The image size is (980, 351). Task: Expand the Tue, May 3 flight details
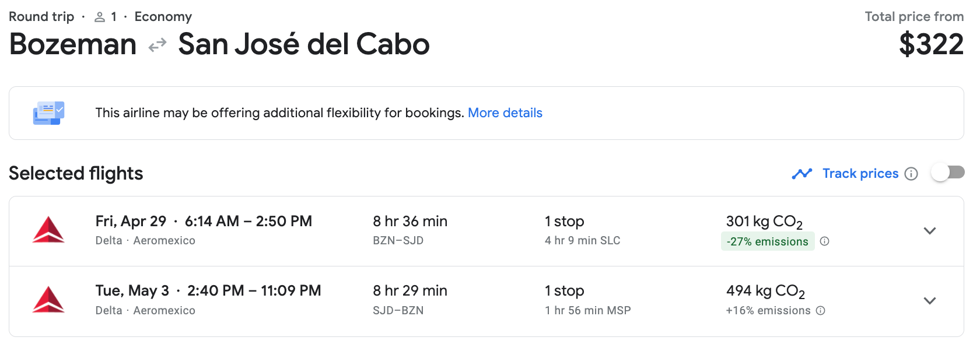tap(930, 301)
